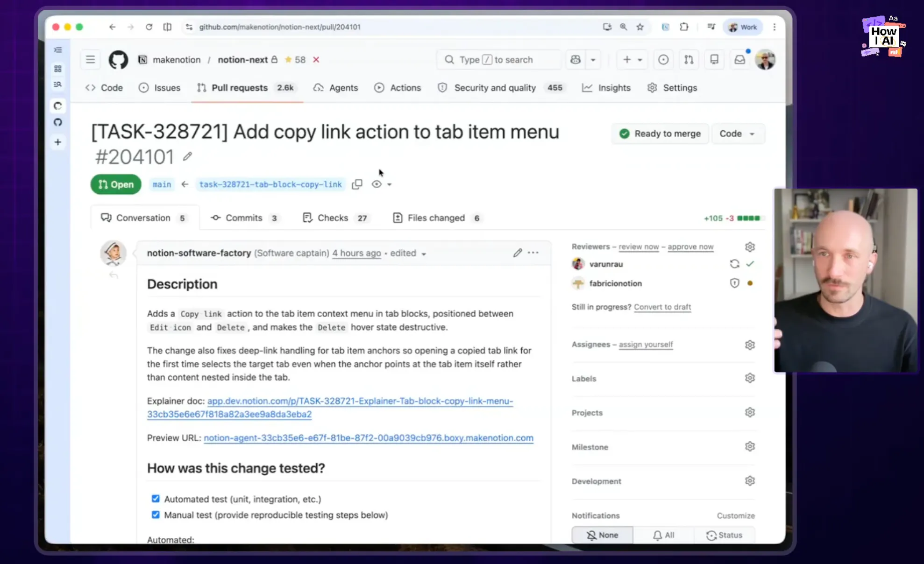This screenshot has width=924, height=564.
Task: Open the Labels gear settings
Action: [750, 378]
